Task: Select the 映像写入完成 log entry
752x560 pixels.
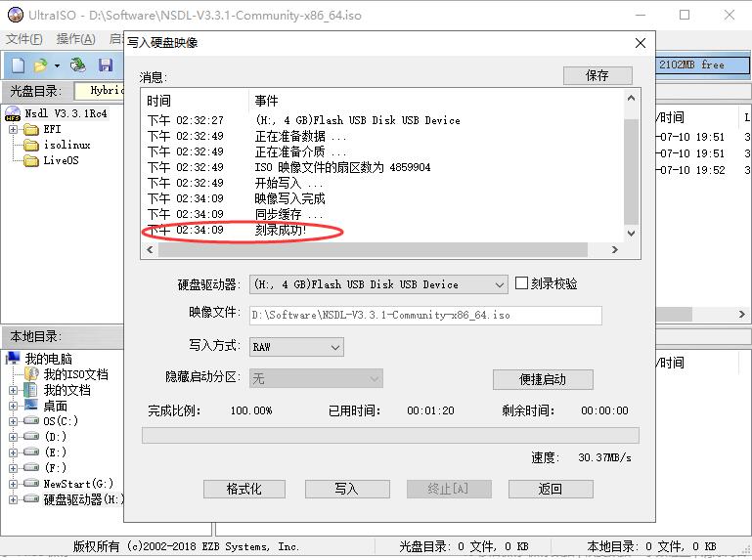Action: (x=289, y=198)
